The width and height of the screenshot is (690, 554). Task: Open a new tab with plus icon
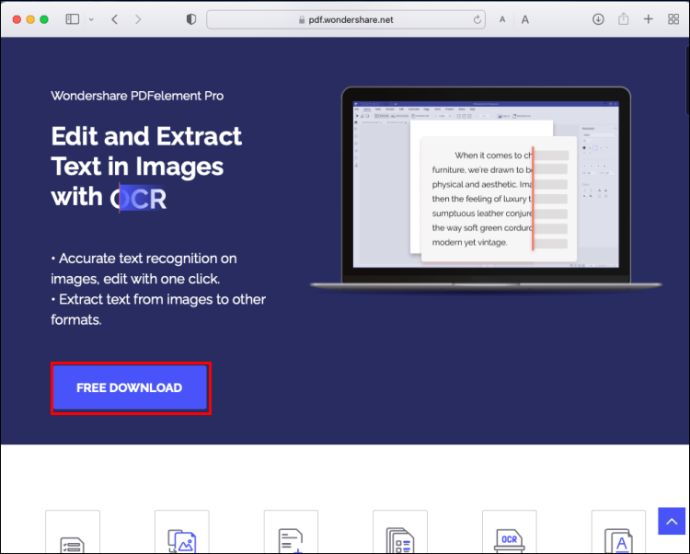point(648,19)
